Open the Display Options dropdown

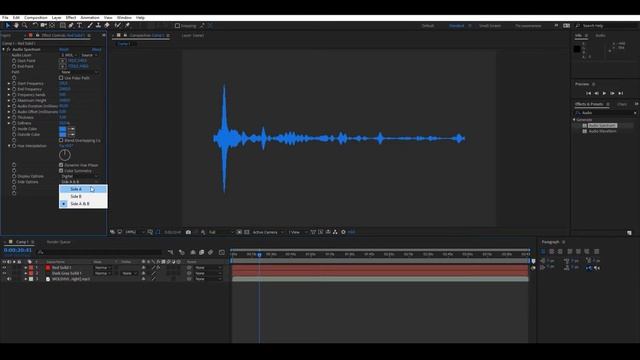pos(79,176)
